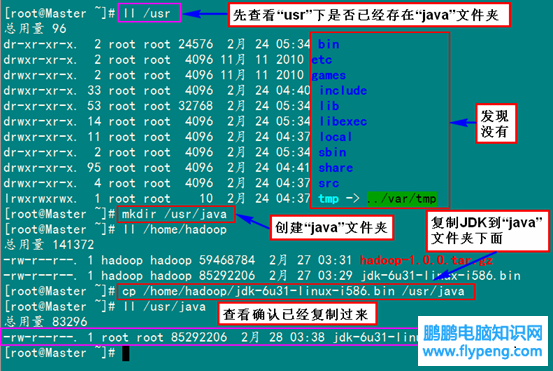553x371 pixels.
Task: Click the 'cp /home/hadoop/jdk-6u31-linux-i586.bin /usr/java' command
Action: click(293, 292)
